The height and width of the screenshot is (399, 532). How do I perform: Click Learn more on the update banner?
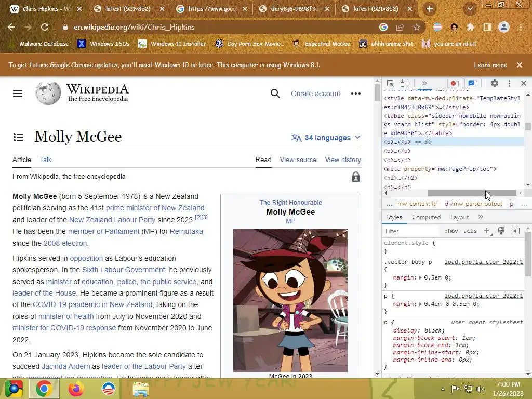[x=490, y=65]
